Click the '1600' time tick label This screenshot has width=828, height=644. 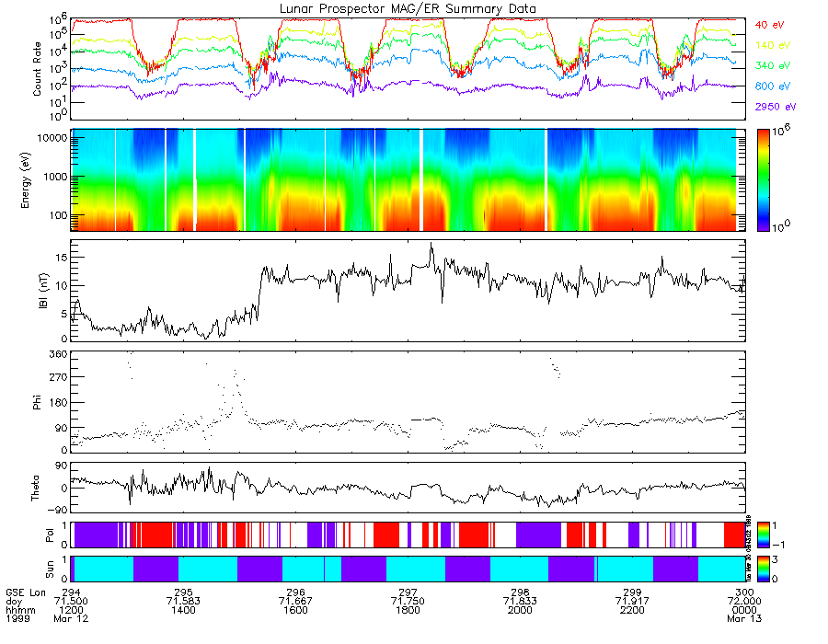click(295, 610)
